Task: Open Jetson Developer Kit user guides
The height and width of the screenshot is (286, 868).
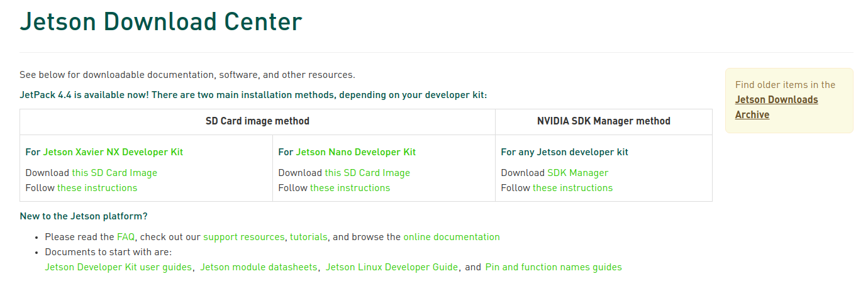Action: pos(118,267)
